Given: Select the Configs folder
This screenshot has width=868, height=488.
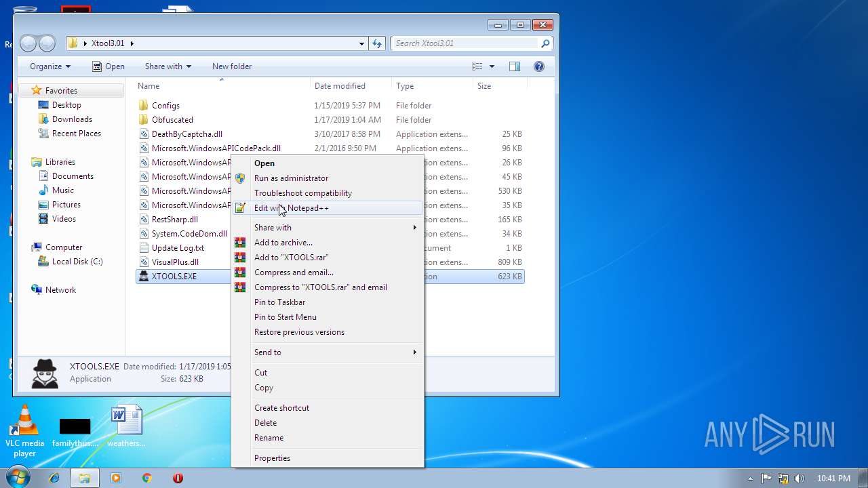Looking at the screenshot, I should [x=165, y=106].
